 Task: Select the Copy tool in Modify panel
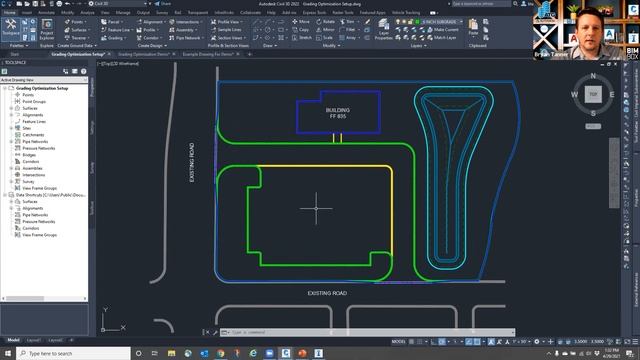click(x=301, y=30)
